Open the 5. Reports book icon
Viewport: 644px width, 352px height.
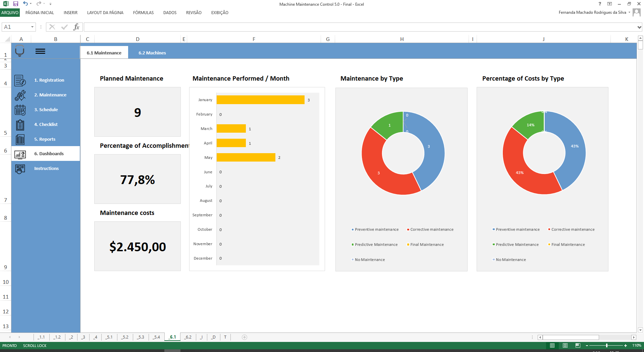pyautogui.click(x=20, y=139)
